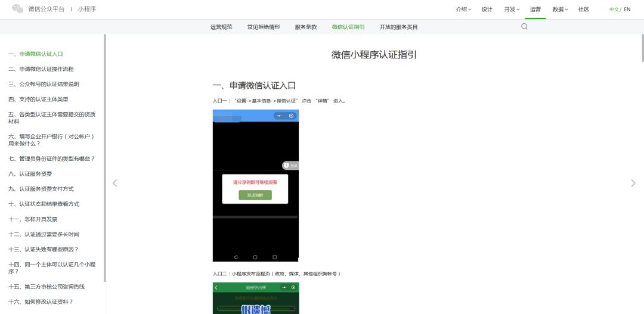Expand the 数据 dropdown menu
Screen dimensions: 644x314
tap(560, 10)
